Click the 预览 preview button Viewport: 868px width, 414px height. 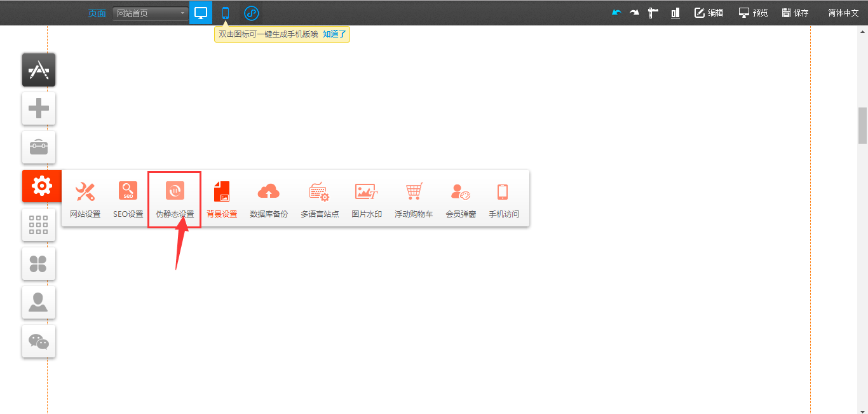753,13
